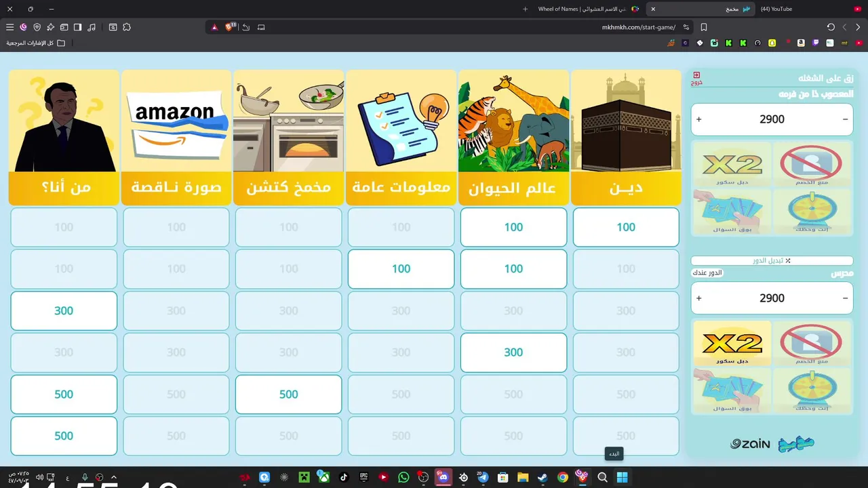Open Brave Shields lion icon
This screenshot has height=488, width=868.
[230, 27]
